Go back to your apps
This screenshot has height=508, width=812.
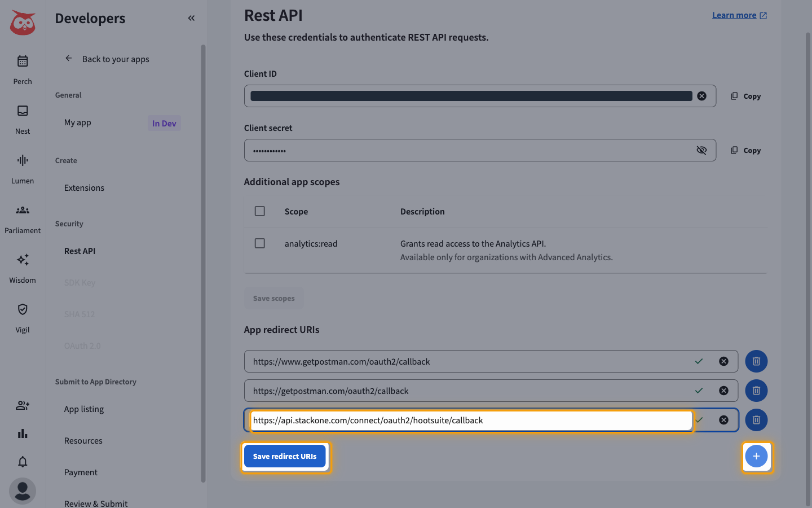107,59
